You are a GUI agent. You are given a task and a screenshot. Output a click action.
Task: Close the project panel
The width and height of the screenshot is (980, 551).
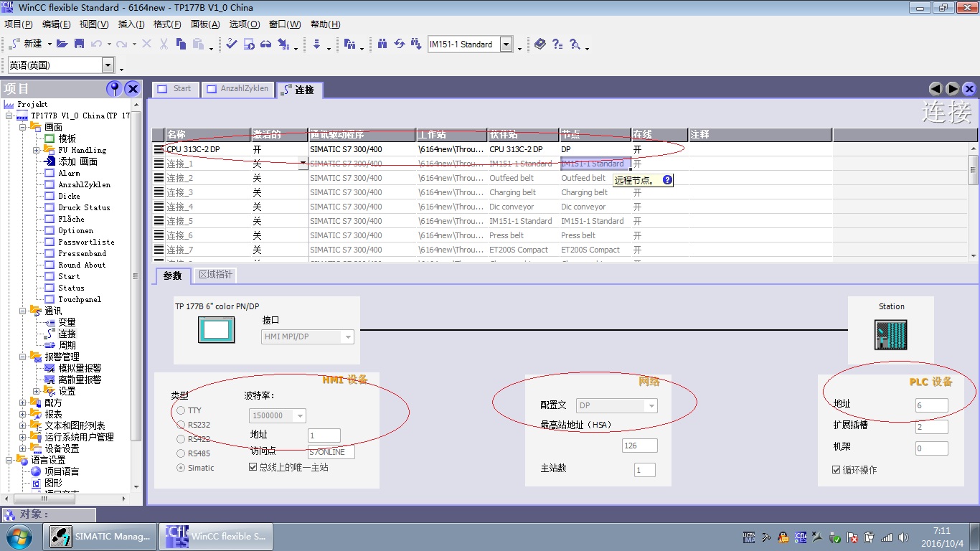tap(133, 88)
